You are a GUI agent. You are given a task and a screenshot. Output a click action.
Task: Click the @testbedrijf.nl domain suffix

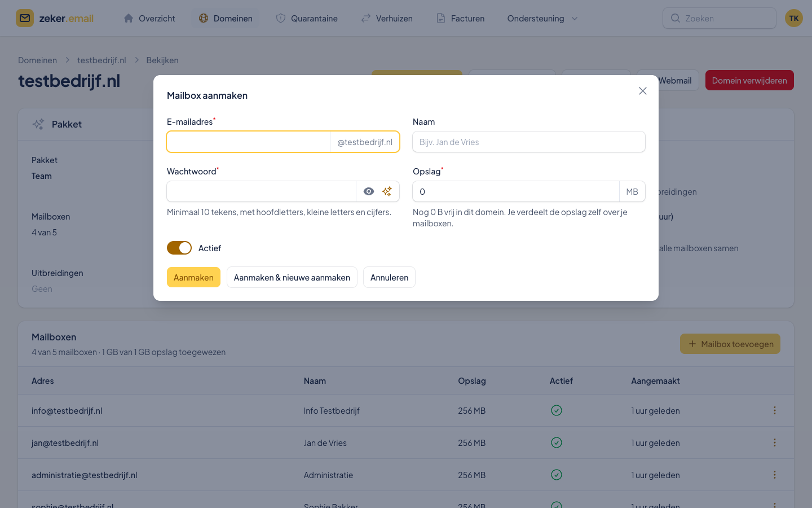365,142
